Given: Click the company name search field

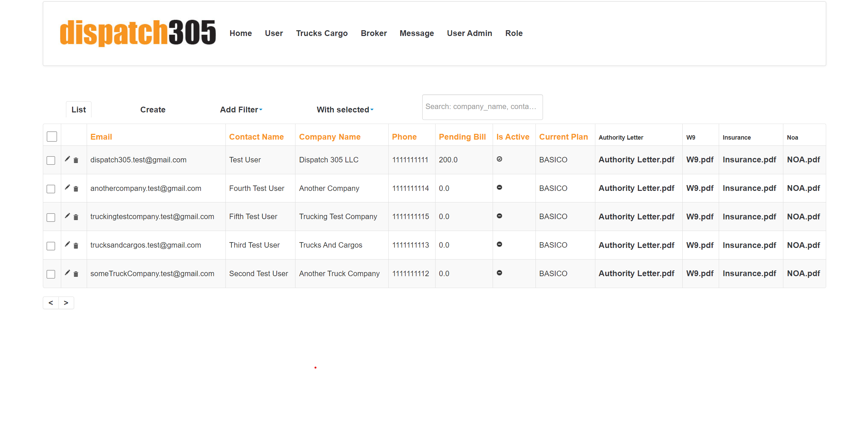Looking at the screenshot, I should [482, 107].
